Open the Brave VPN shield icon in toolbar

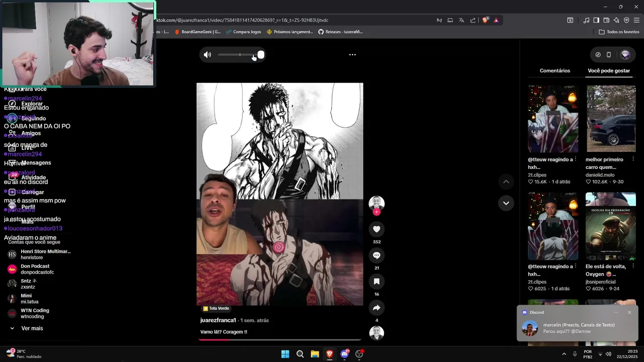pos(626,20)
